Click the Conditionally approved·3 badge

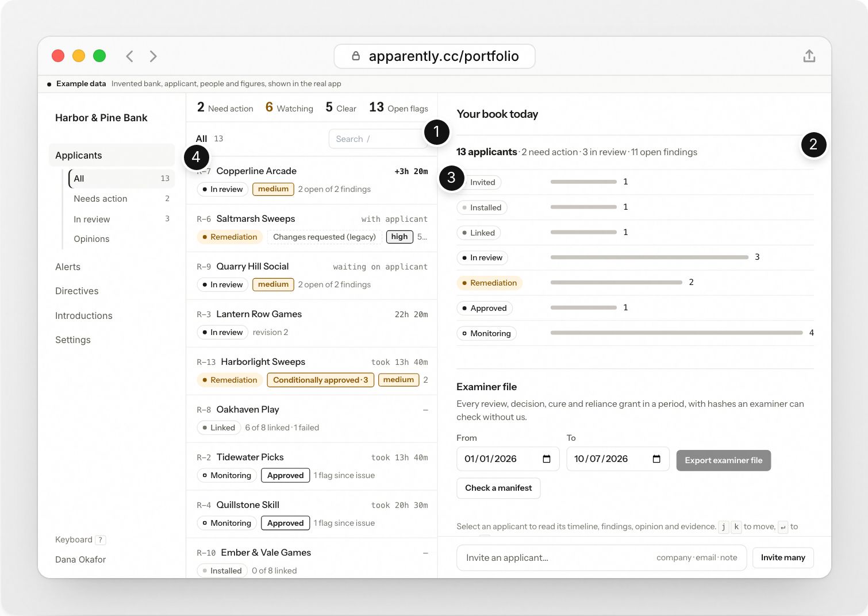point(321,380)
